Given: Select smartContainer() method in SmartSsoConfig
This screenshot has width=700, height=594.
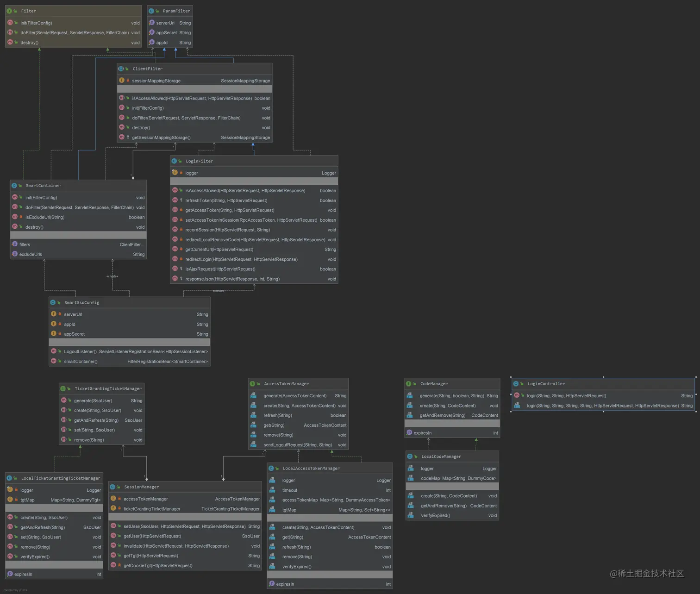Looking at the screenshot, I should click(130, 362).
